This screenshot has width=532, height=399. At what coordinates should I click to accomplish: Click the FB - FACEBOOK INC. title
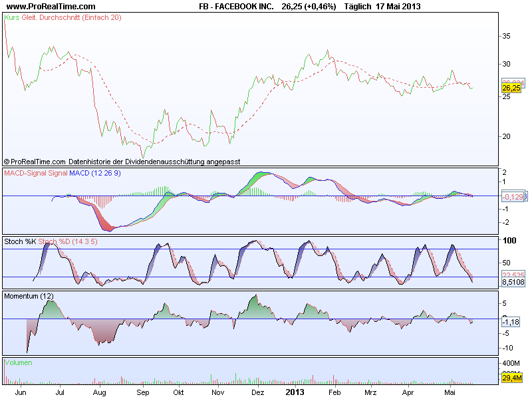236,7
